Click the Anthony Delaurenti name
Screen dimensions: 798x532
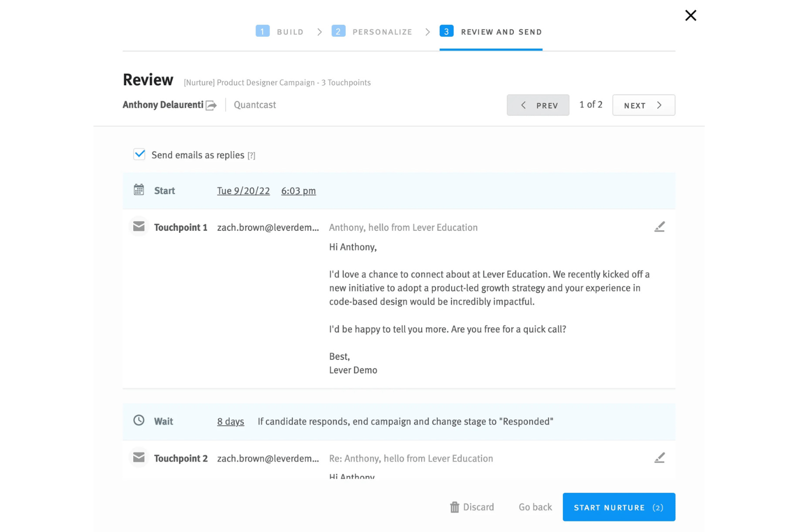[163, 105]
